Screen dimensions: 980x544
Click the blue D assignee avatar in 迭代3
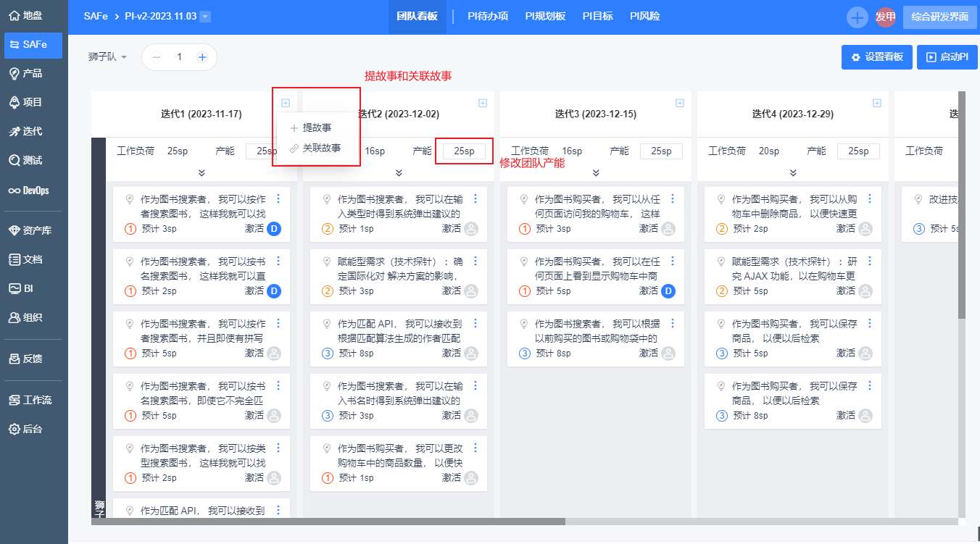pos(668,291)
